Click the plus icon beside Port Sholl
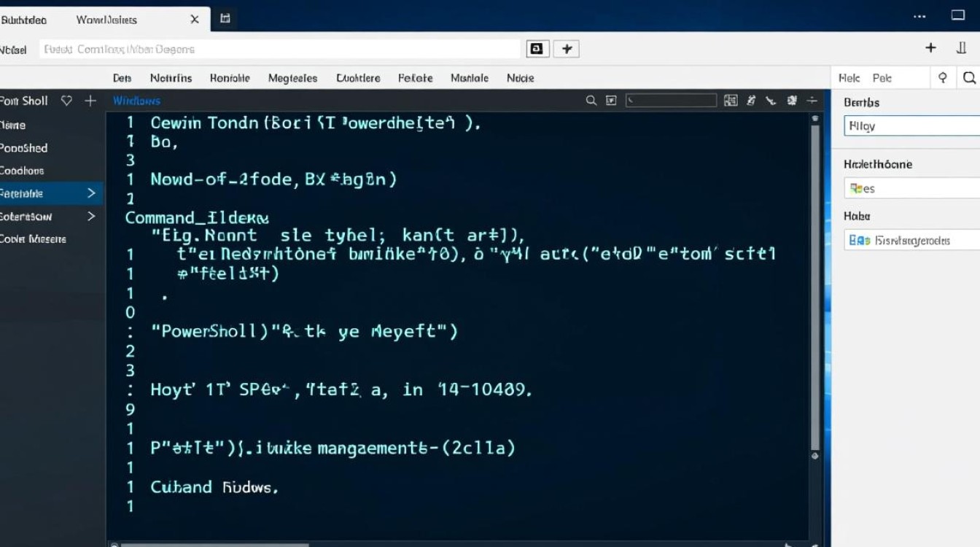The width and height of the screenshot is (980, 547). point(90,101)
